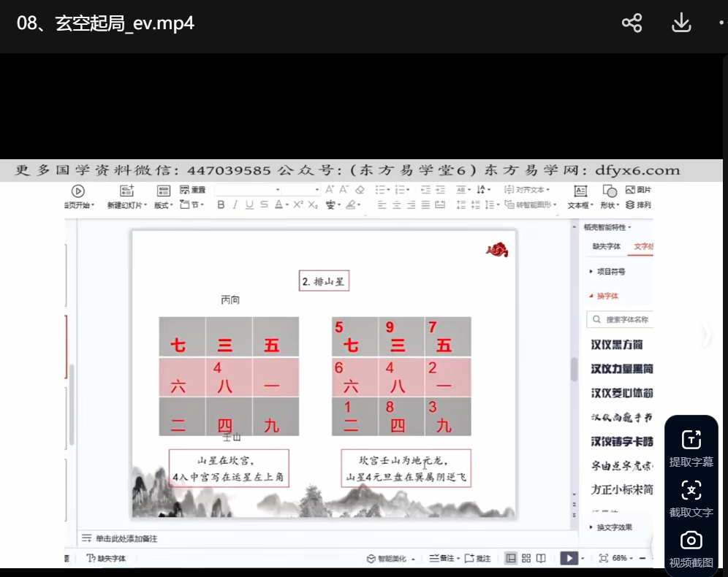
Task: Open the 备注 notes menu in status bar
Action: point(443,559)
